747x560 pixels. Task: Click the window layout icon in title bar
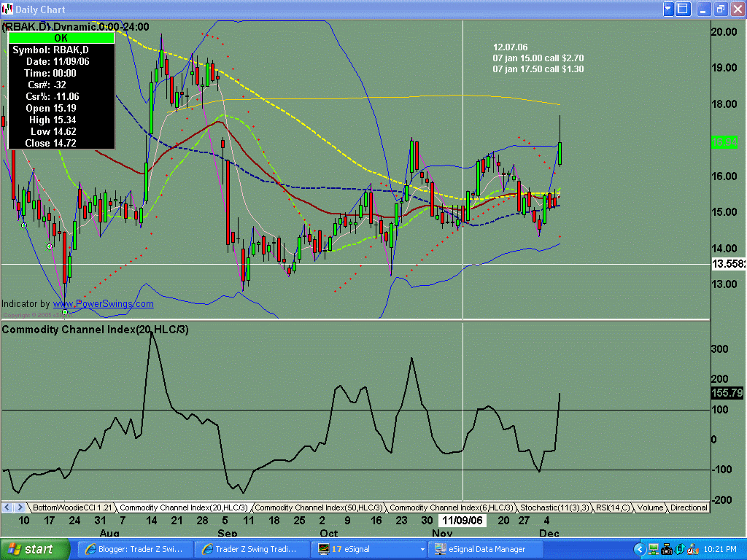[683, 9]
